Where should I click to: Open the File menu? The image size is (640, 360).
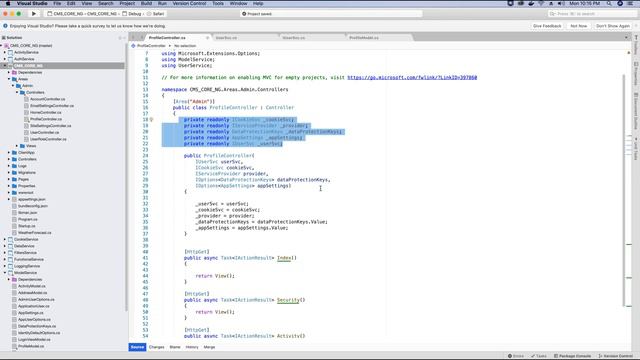tap(57, 3)
